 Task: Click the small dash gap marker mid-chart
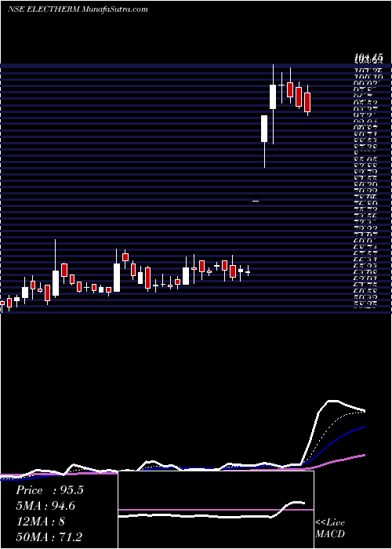point(256,201)
